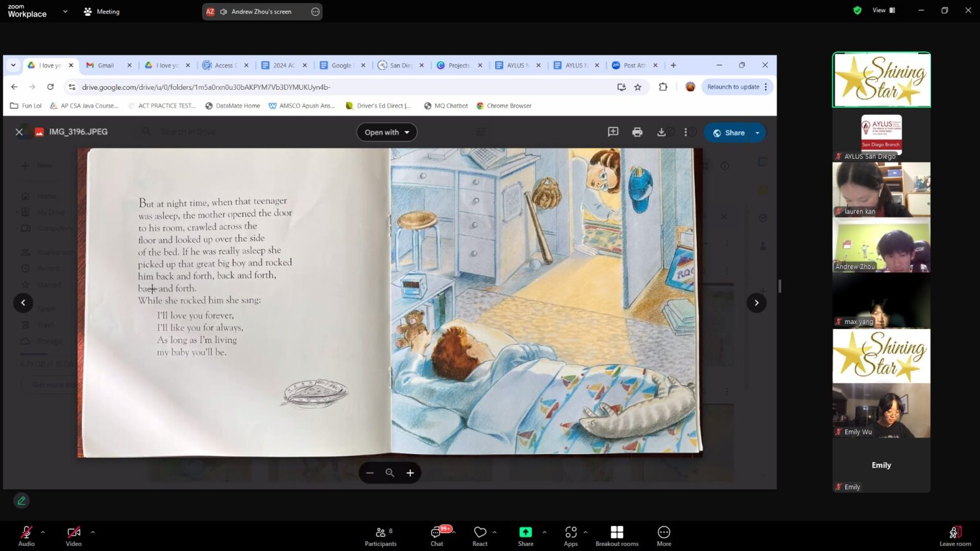Open the Zoom Apps panel
The height and width of the screenshot is (551, 980).
tap(571, 536)
